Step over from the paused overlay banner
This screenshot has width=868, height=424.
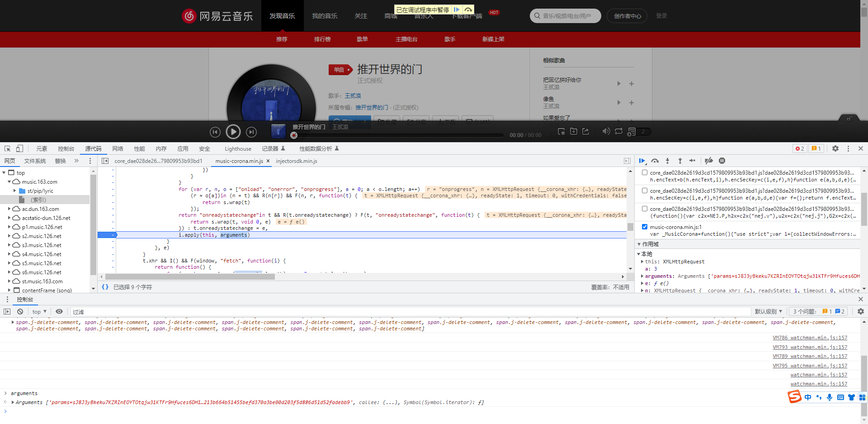[468, 10]
